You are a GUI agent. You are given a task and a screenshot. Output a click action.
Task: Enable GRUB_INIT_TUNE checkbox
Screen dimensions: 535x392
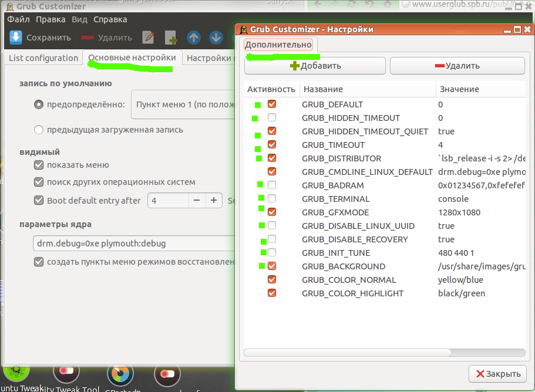point(272,252)
